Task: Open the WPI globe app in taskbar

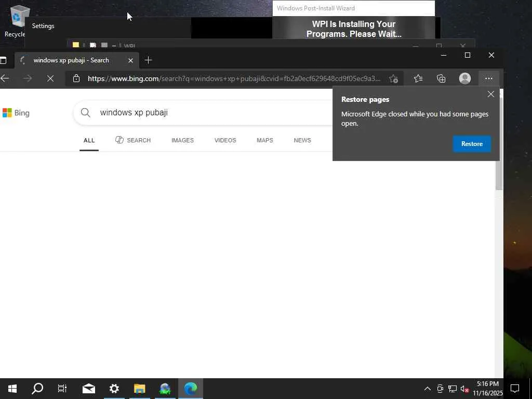Action: [165, 389]
